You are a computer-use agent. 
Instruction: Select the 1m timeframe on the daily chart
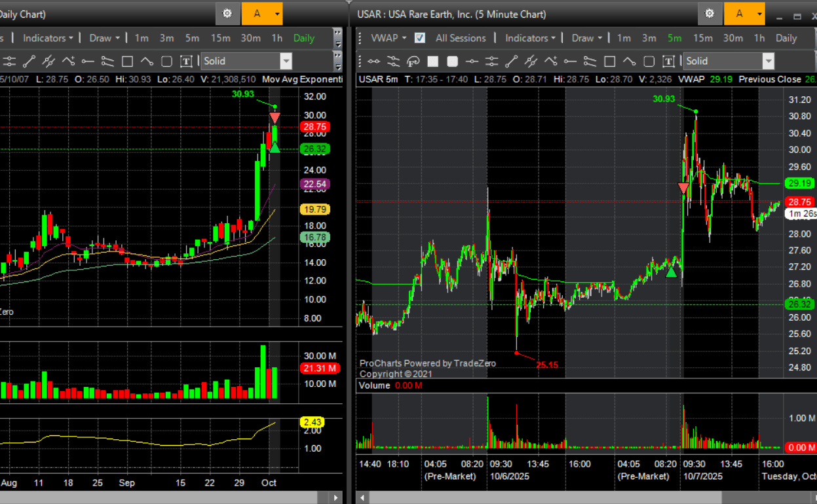coord(141,38)
